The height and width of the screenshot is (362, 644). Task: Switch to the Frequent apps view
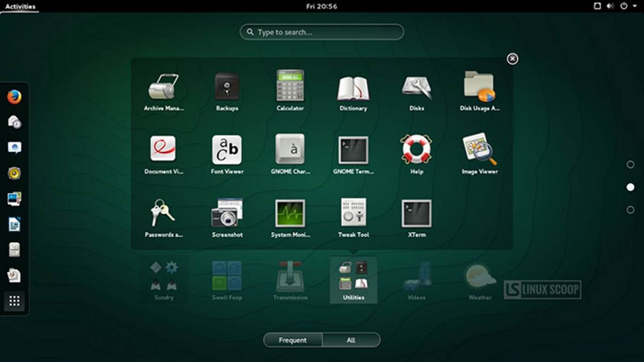[292, 340]
